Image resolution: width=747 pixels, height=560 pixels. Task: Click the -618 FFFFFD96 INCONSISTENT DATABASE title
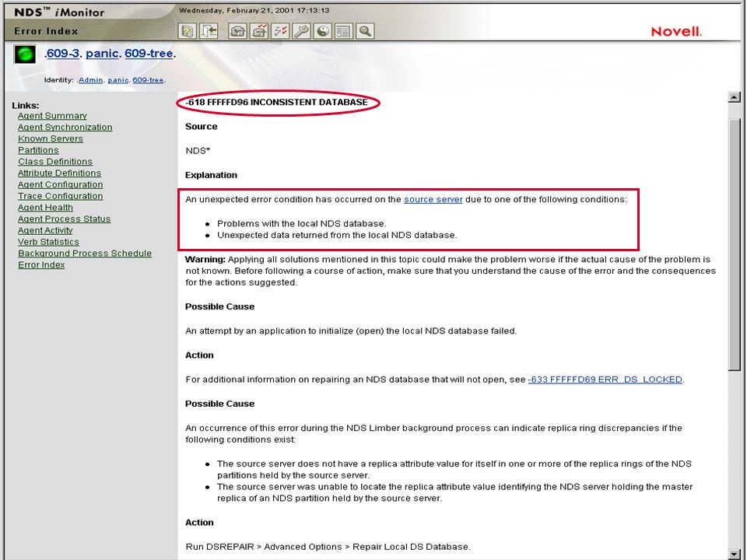277,103
